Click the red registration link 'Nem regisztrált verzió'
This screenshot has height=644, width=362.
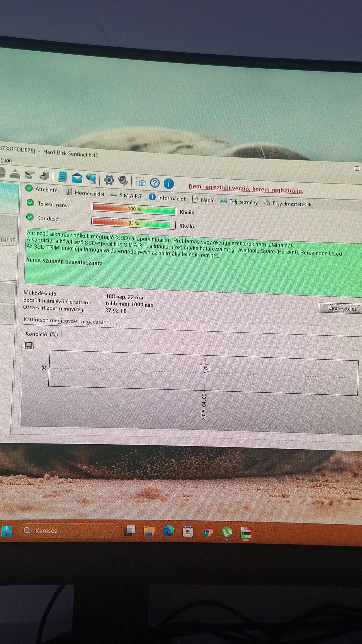[x=246, y=189]
